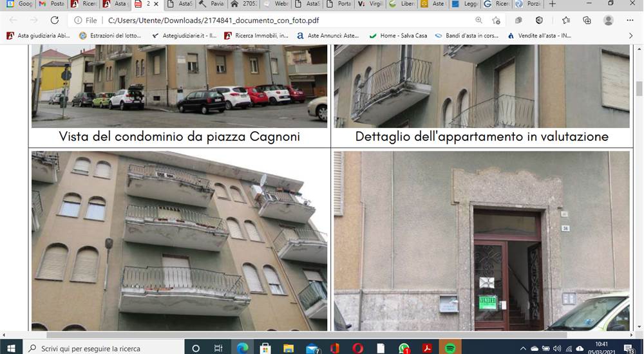Show hidden system tray icons
This screenshot has width=644, height=354.
(x=523, y=349)
